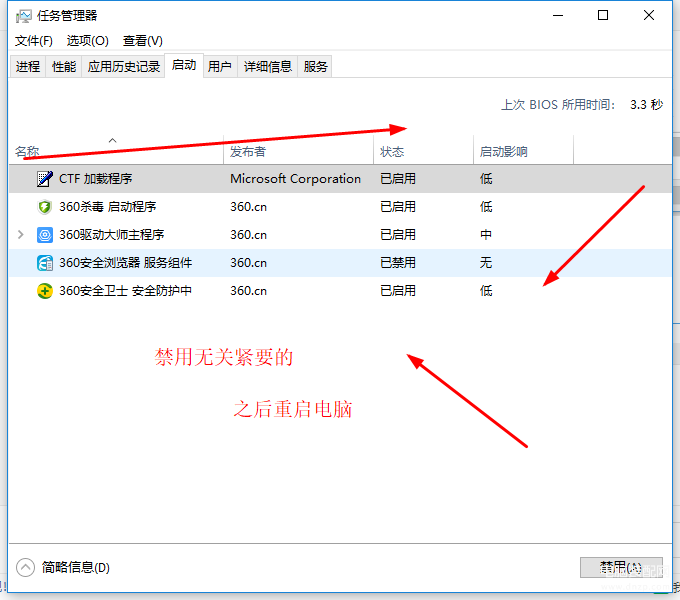Collapse view with 简略信息 arrow icon
Screen dimensions: 680x600
(x=25, y=567)
